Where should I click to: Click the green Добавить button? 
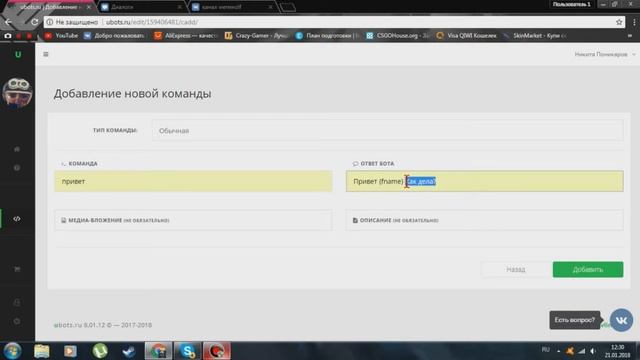[x=588, y=269]
